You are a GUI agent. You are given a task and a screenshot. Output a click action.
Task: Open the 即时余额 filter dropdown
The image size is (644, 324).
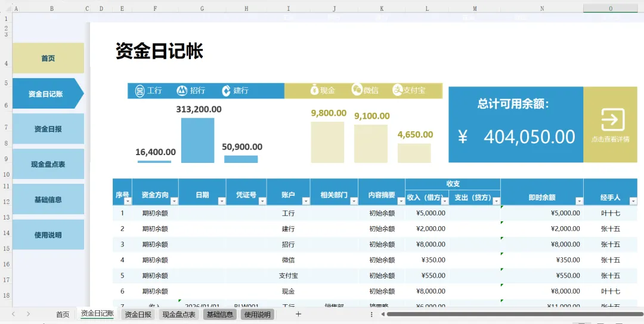coord(579,201)
